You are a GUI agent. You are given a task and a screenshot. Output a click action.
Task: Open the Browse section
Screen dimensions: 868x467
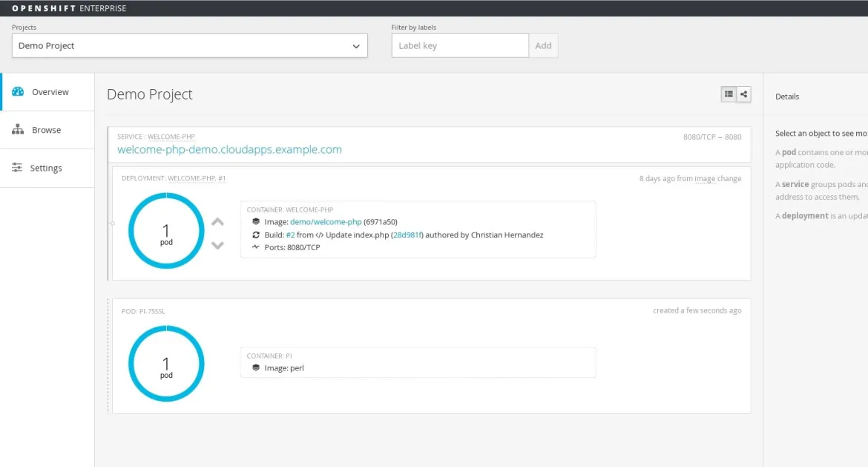(x=47, y=129)
